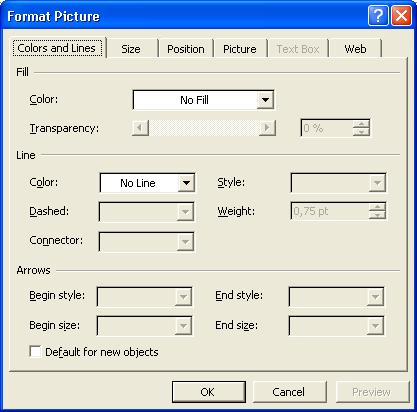The height and width of the screenshot is (412, 417).
Task: Click the Transparency slider track
Action: tap(204, 128)
